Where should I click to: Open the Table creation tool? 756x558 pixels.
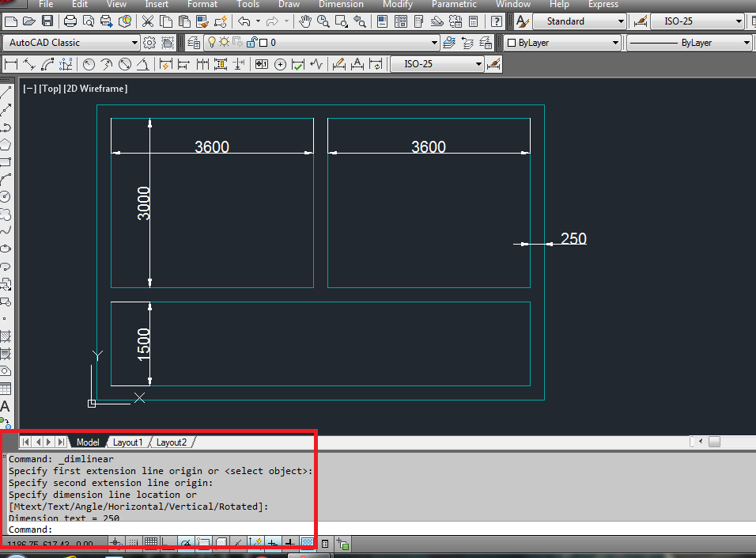pyautogui.click(x=7, y=387)
